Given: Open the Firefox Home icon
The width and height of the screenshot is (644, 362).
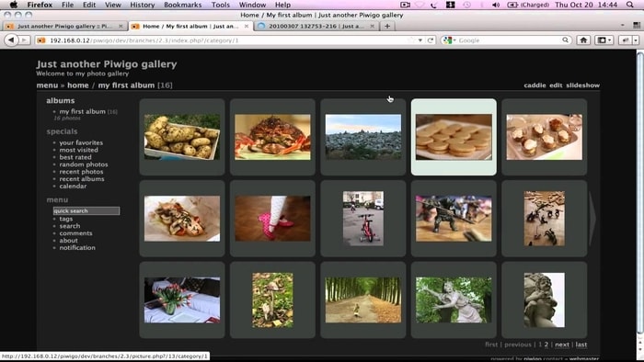Looking at the screenshot, I should pyautogui.click(x=583, y=40).
